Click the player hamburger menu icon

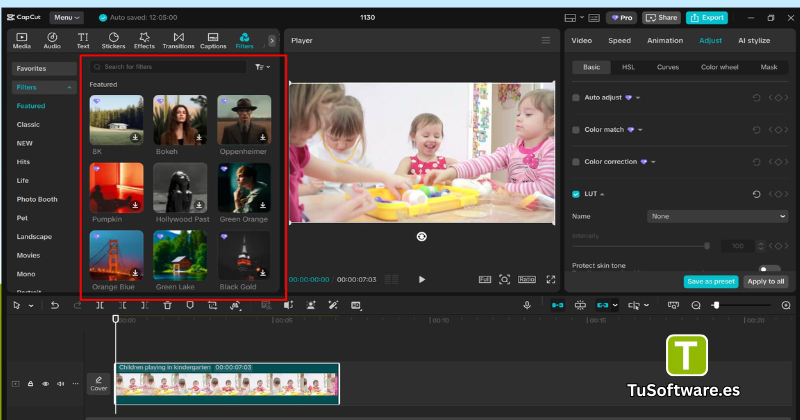tap(545, 40)
